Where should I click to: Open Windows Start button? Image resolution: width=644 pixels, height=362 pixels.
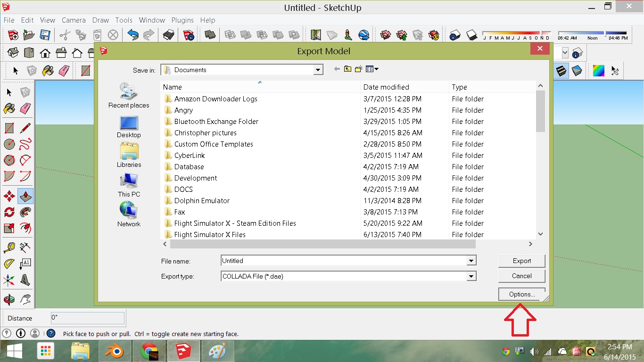tap(14, 351)
